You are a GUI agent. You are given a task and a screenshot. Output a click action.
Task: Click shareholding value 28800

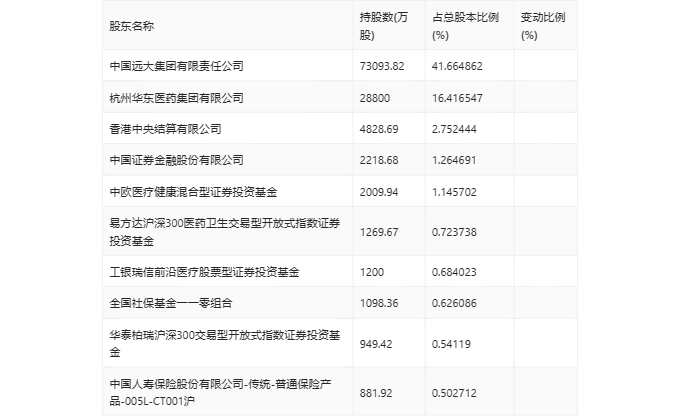pos(375,98)
